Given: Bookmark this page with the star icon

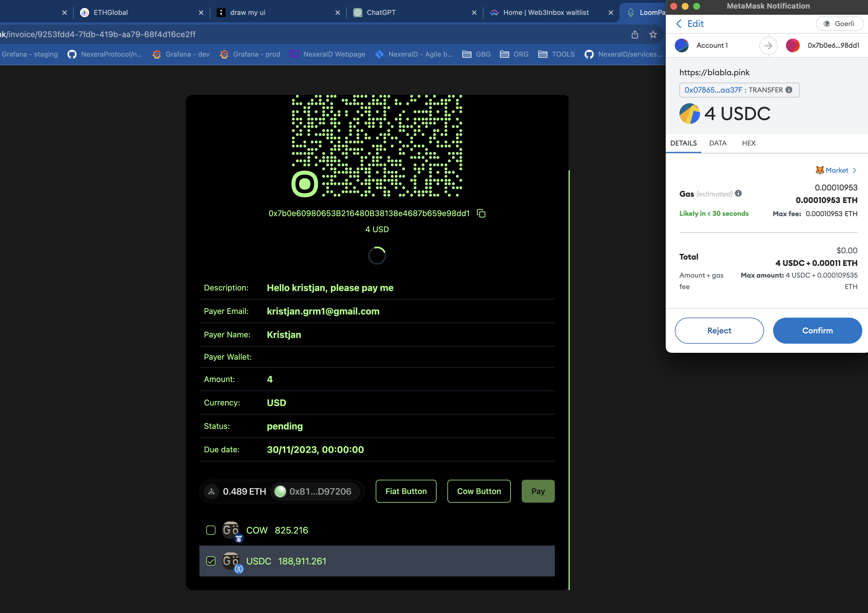Looking at the screenshot, I should 653,34.
